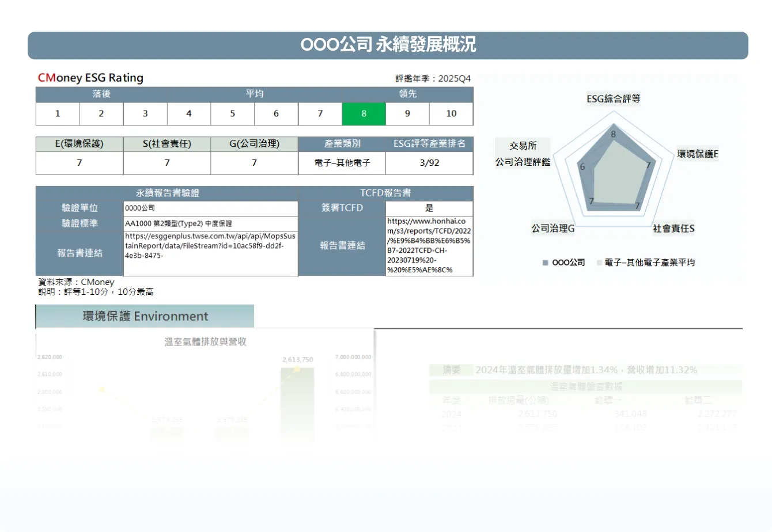This screenshot has height=532, width=772.
Task: Select rating scale cell 5
Action: [233, 113]
